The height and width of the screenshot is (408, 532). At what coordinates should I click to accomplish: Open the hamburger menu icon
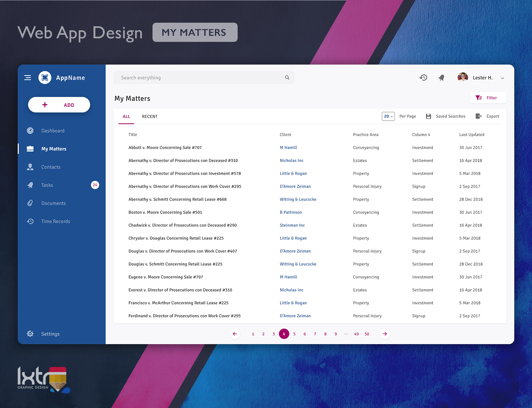pyautogui.click(x=28, y=78)
